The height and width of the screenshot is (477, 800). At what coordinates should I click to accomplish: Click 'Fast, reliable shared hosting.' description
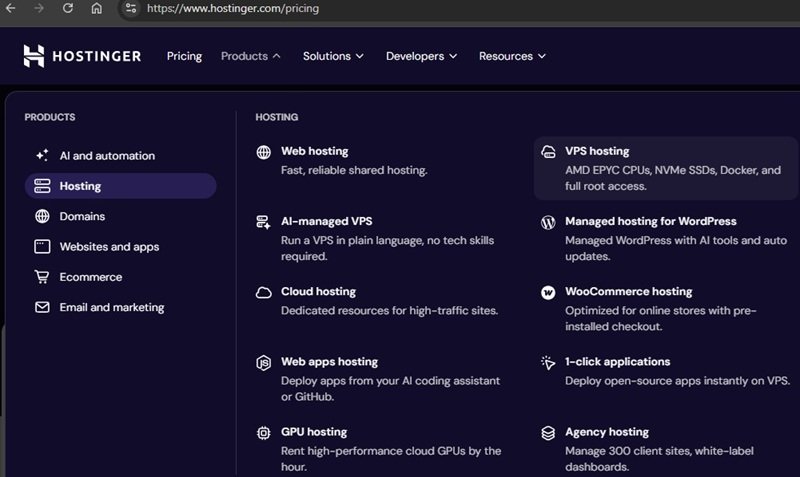click(354, 170)
